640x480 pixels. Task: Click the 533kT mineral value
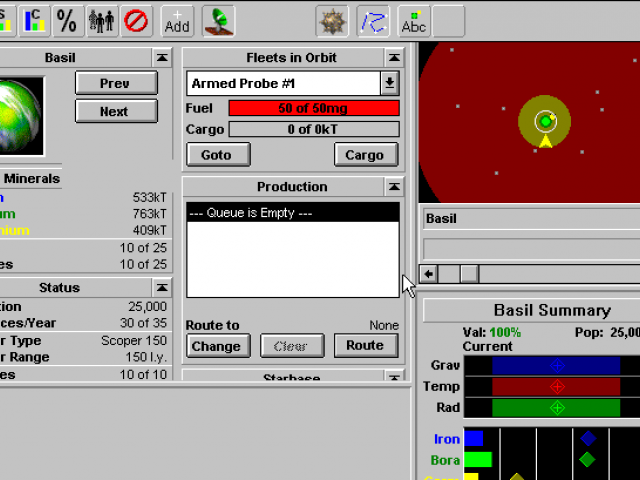pyautogui.click(x=149, y=198)
